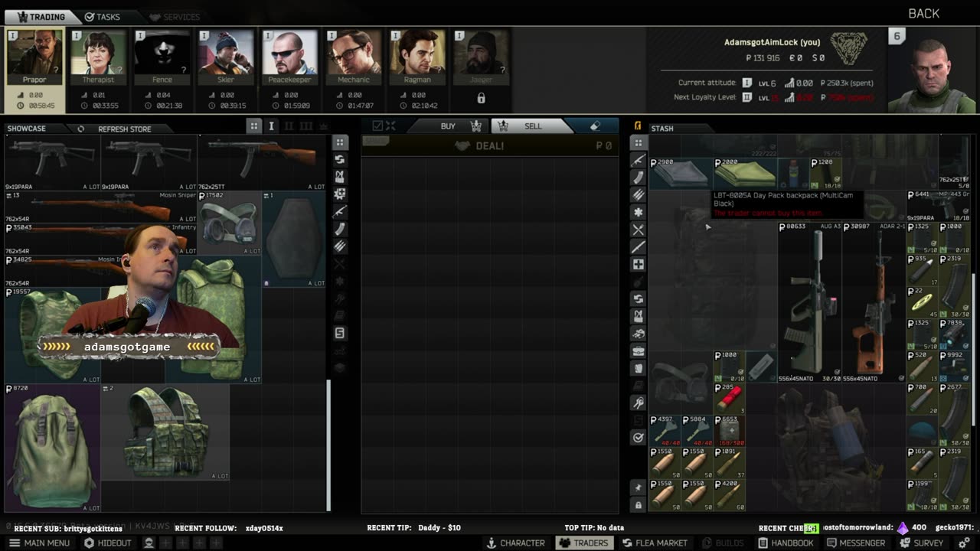Select the SELL tab
This screenshot has width=980, height=551.
pos(533,126)
